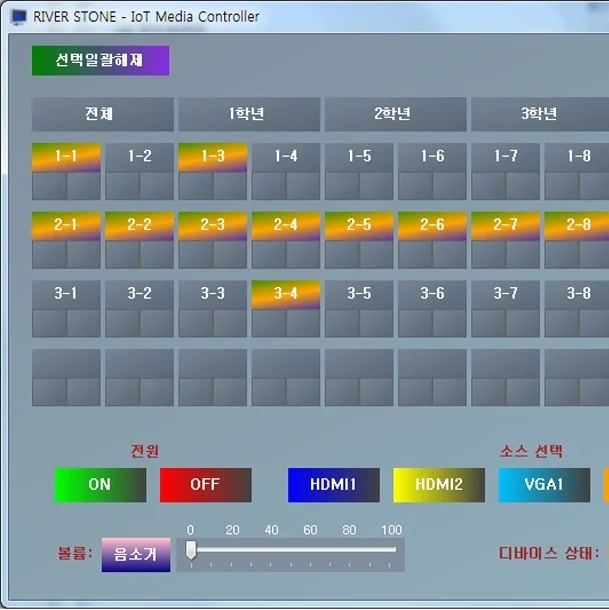Deselect classroom 2-5
609x610 pixels.
coord(359,226)
